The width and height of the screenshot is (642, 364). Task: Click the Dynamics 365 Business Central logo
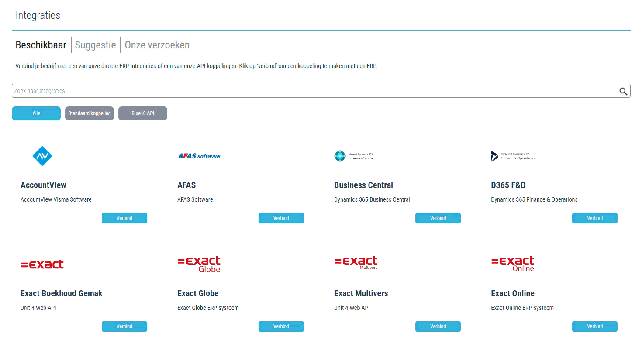click(354, 156)
